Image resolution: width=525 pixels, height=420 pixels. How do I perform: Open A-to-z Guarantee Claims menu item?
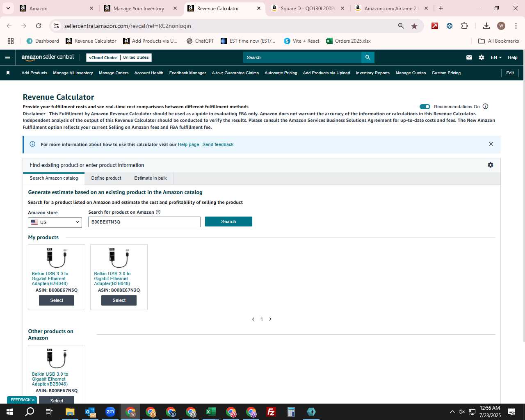coord(235,73)
